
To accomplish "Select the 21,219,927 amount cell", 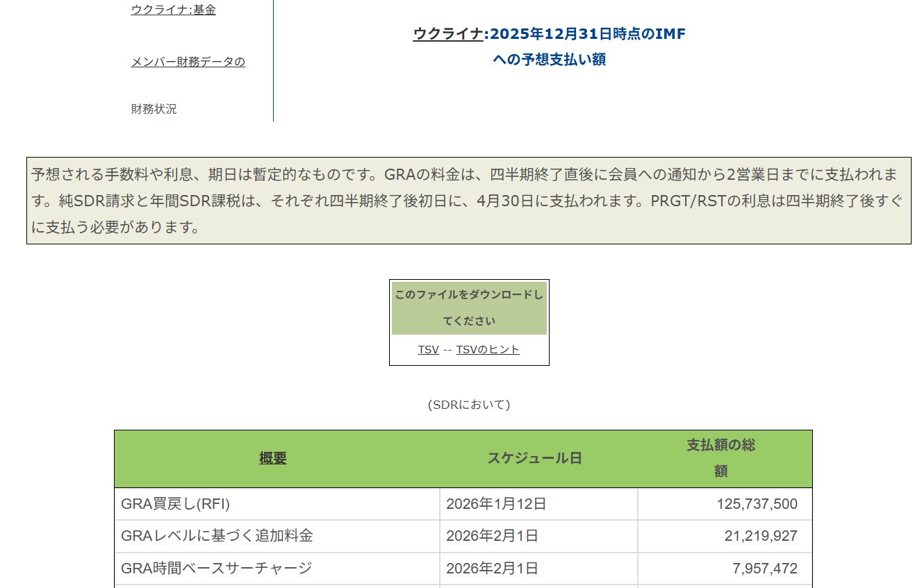I will click(x=761, y=536).
